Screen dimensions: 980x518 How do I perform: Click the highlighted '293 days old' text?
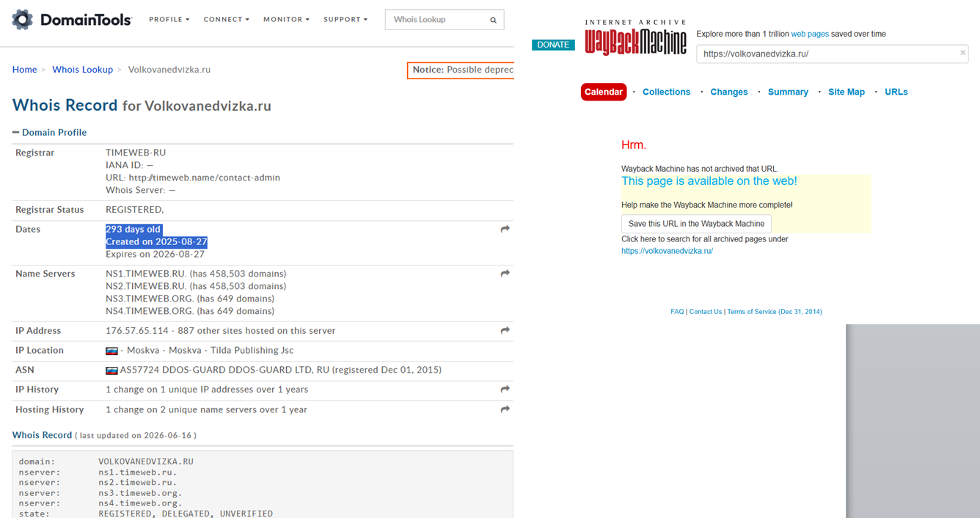tap(134, 230)
